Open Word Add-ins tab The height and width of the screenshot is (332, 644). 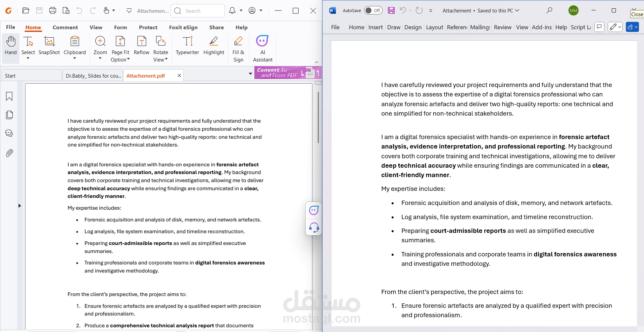click(542, 27)
